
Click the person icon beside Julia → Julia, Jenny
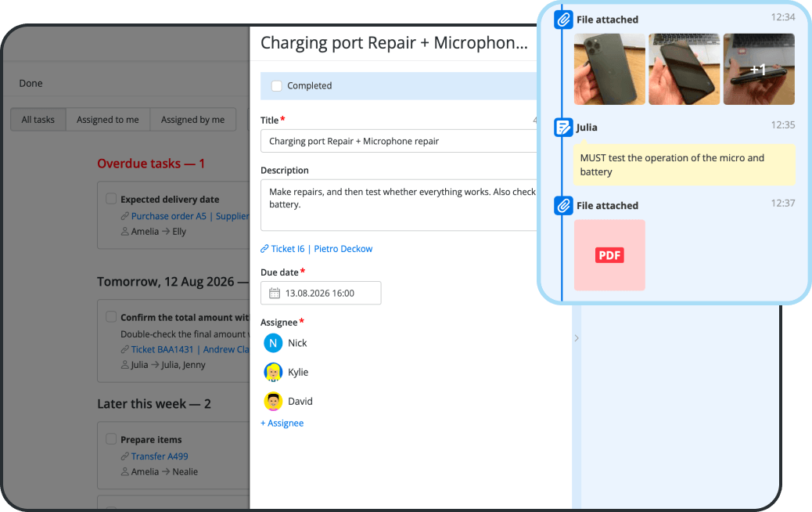[x=125, y=366]
